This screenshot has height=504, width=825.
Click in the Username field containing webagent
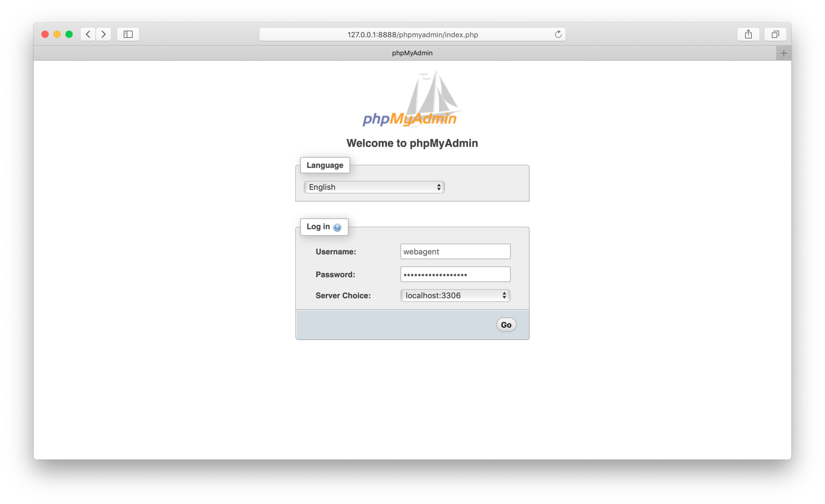point(455,252)
